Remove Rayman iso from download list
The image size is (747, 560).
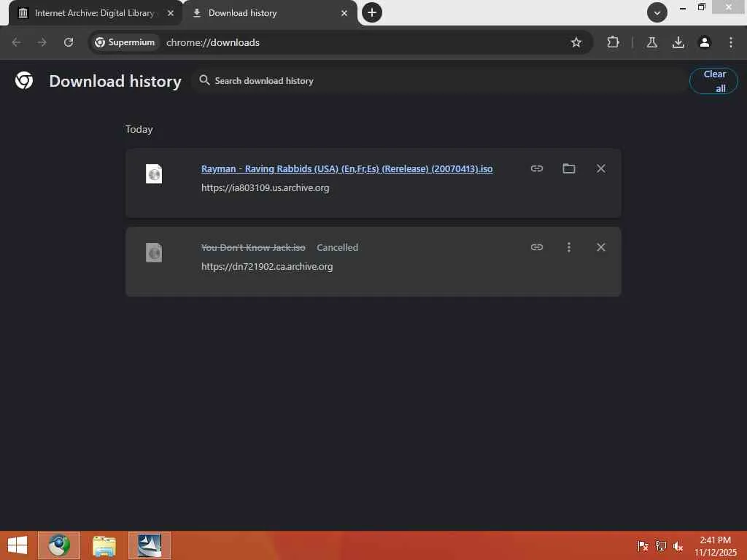pyautogui.click(x=601, y=168)
